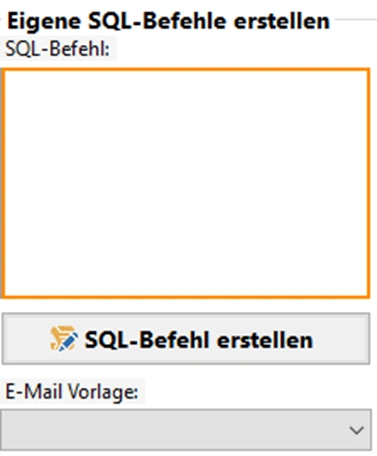
Task: Click the E-Mail Vorlage combo box field
Action: [x=186, y=430]
